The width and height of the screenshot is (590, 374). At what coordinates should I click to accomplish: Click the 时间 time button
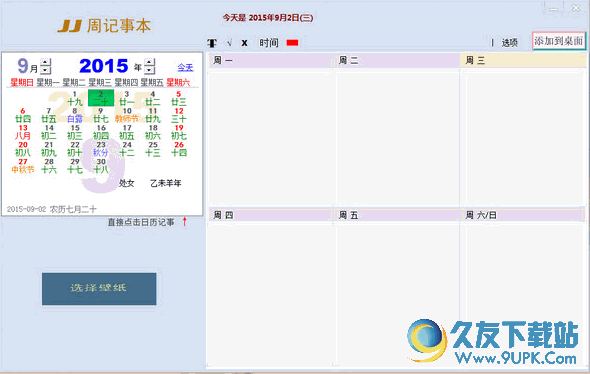pos(269,43)
